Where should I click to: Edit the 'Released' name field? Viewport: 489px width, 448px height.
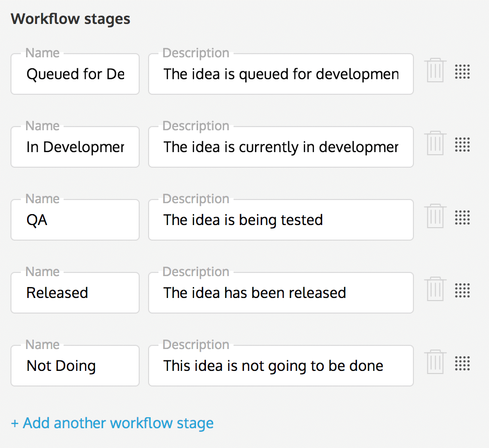[75, 293]
